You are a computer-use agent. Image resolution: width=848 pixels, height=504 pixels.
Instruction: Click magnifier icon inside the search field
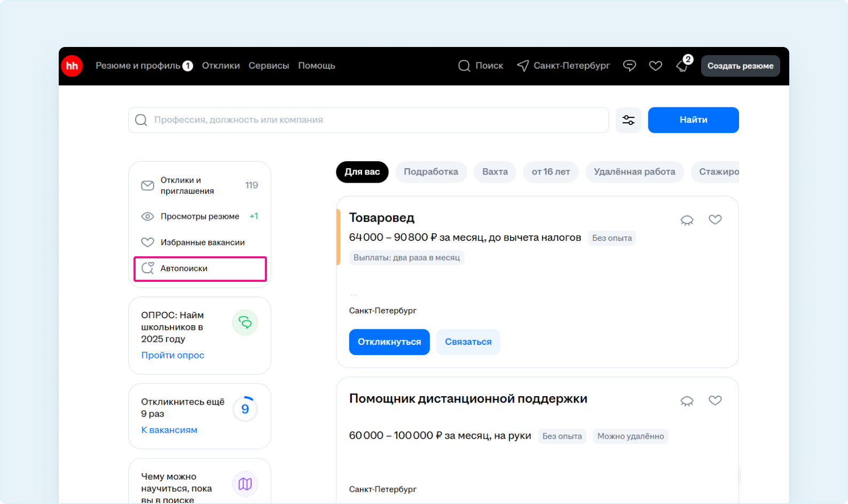141,120
